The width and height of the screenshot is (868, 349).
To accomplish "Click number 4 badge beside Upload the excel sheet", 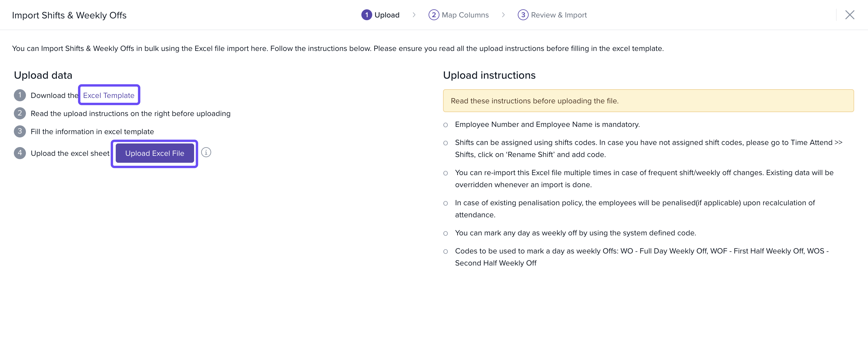I will 20,153.
